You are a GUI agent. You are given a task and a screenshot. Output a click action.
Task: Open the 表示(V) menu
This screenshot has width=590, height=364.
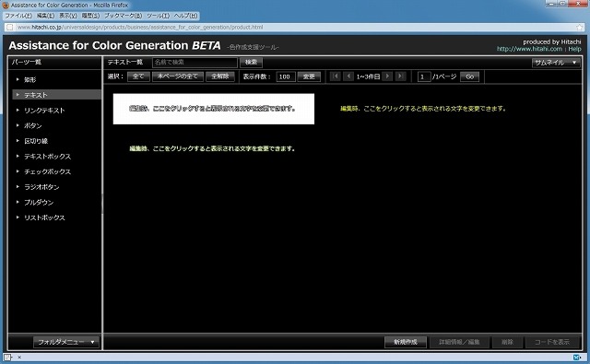coord(68,16)
